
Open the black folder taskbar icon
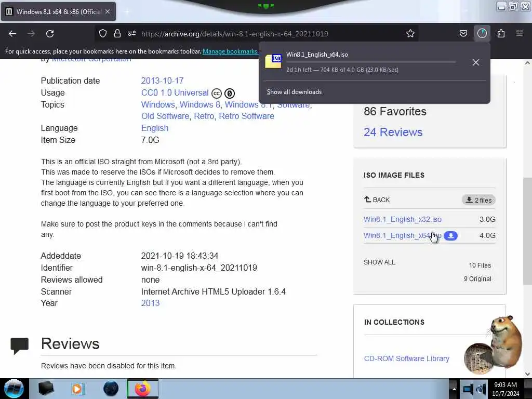click(x=46, y=389)
